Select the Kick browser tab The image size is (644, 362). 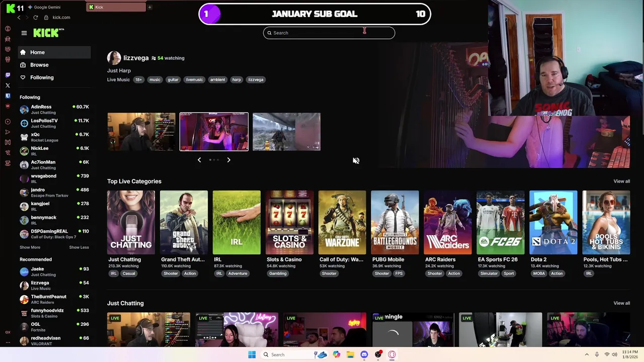pos(116,7)
